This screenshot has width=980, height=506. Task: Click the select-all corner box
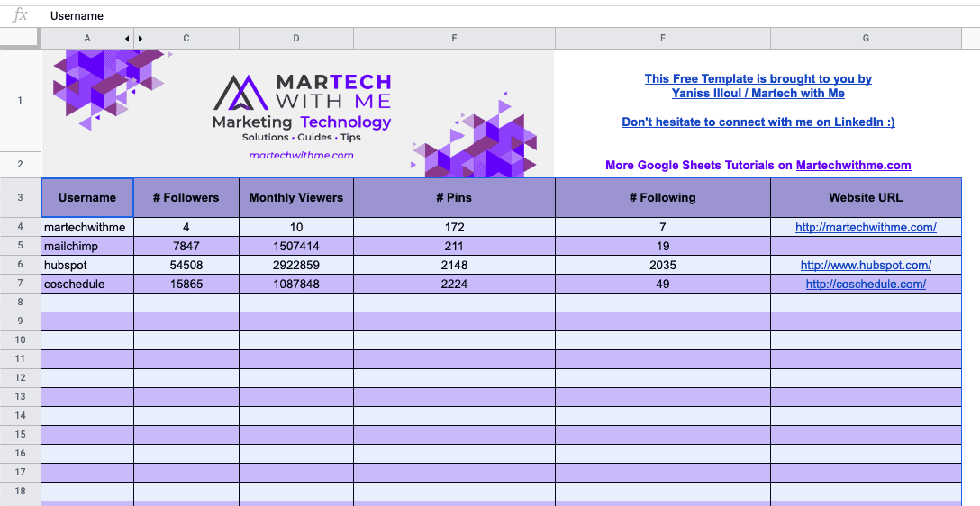[x=21, y=39]
